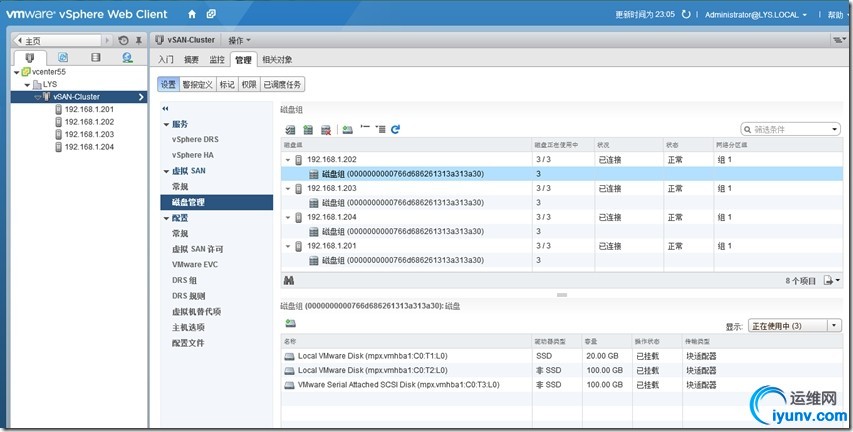Click the collapse all rows icon
853x432 pixels.
(364, 129)
